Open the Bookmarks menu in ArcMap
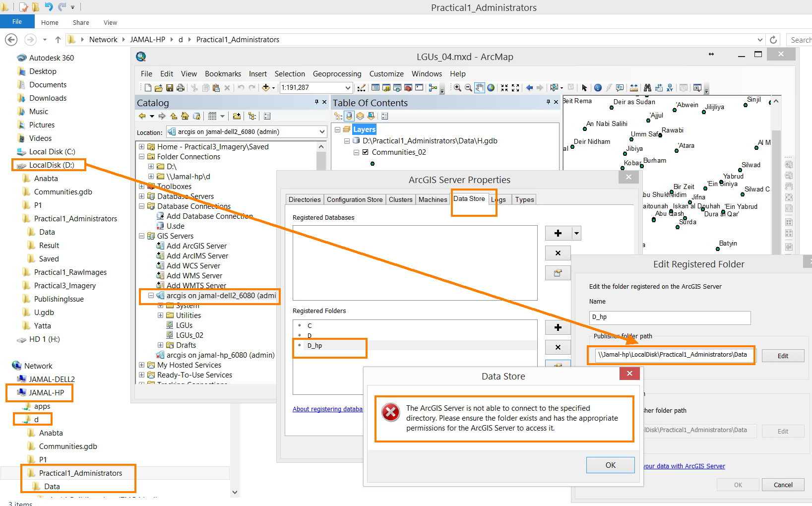 [x=223, y=74]
